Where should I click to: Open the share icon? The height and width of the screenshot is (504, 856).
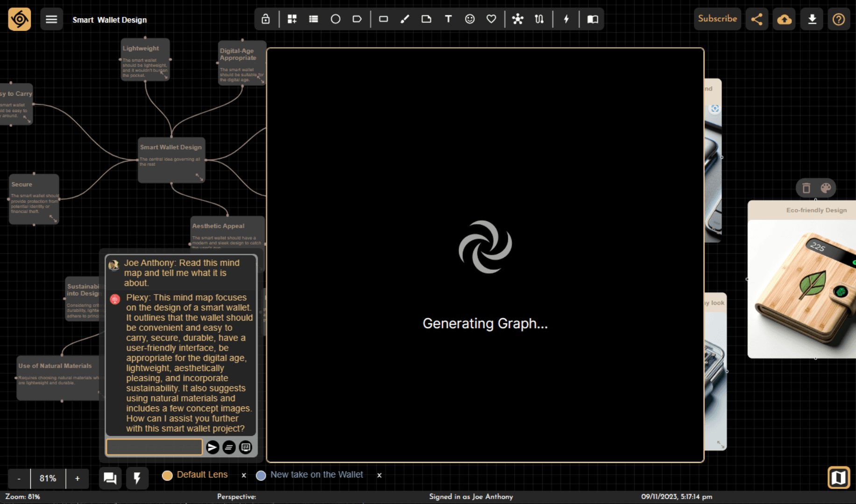pos(757,19)
